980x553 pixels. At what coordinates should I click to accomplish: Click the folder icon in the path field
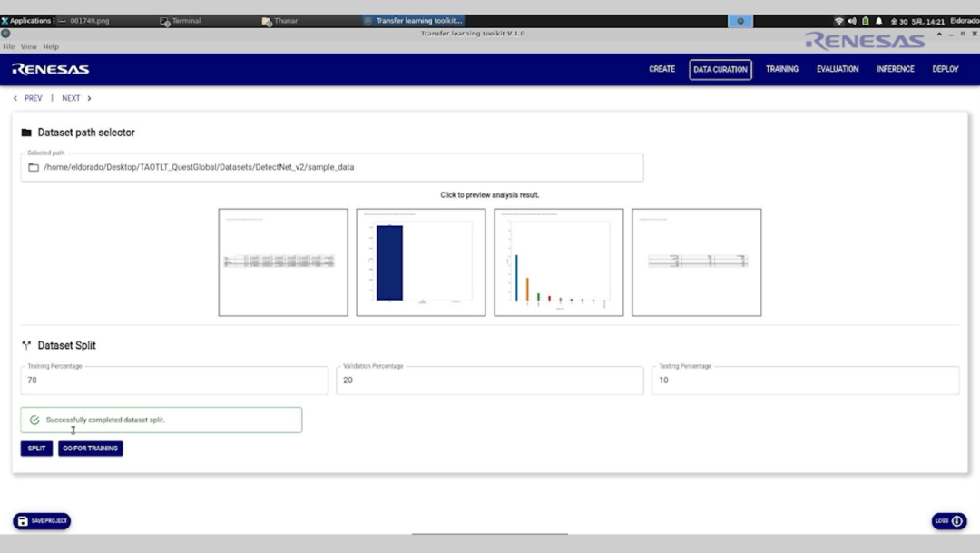(x=34, y=167)
